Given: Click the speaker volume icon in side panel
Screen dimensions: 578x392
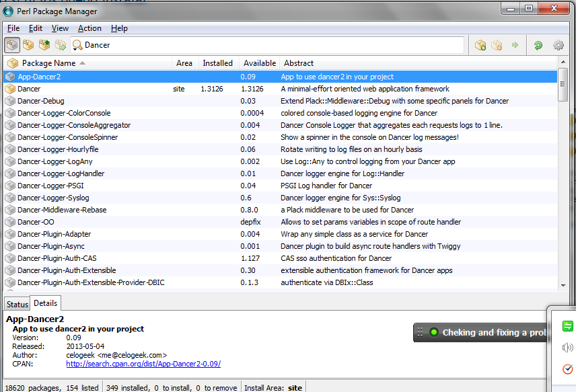Looking at the screenshot, I should click(x=568, y=348).
